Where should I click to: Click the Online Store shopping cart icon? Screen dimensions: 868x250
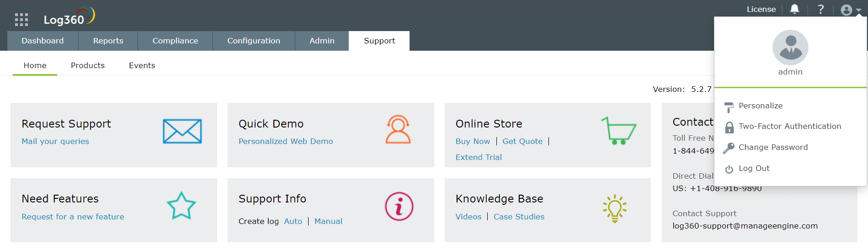pos(618,131)
